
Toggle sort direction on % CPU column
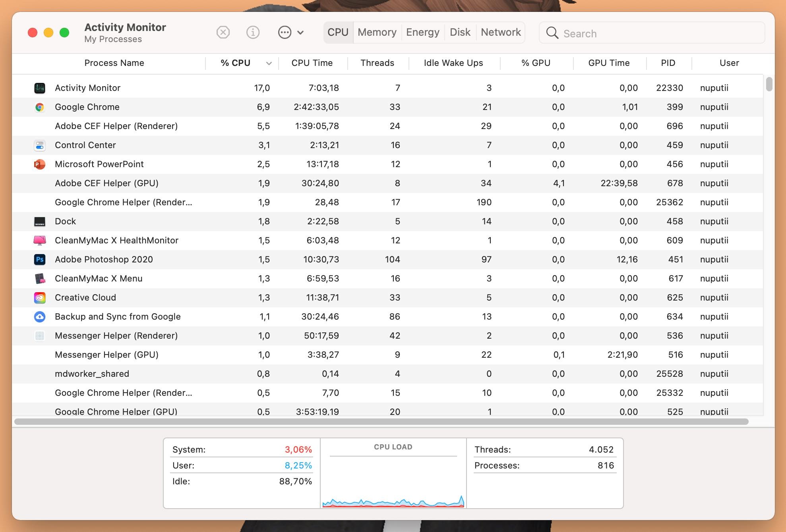coord(235,63)
